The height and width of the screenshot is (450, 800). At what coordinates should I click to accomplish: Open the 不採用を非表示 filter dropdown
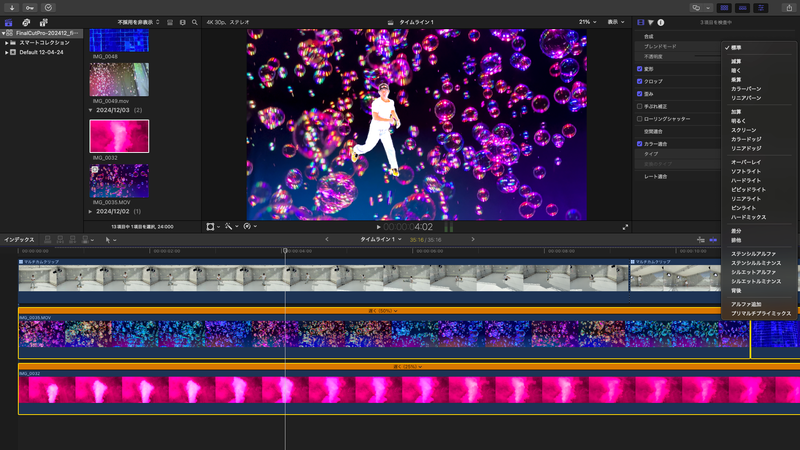pyautogui.click(x=138, y=22)
